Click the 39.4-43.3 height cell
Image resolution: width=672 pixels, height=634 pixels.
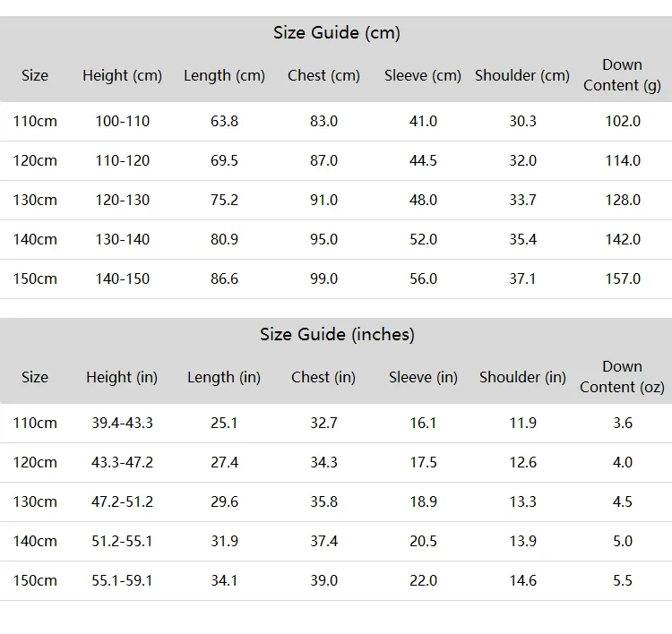pyautogui.click(x=122, y=424)
